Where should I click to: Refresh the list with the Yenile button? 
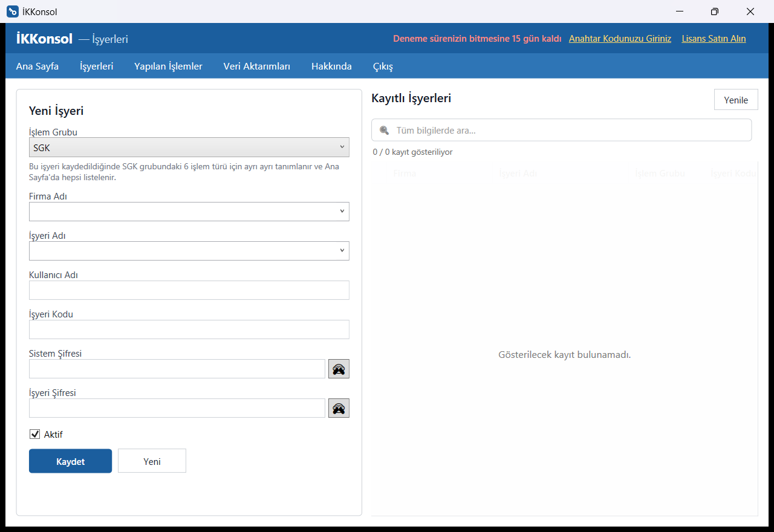pos(736,100)
